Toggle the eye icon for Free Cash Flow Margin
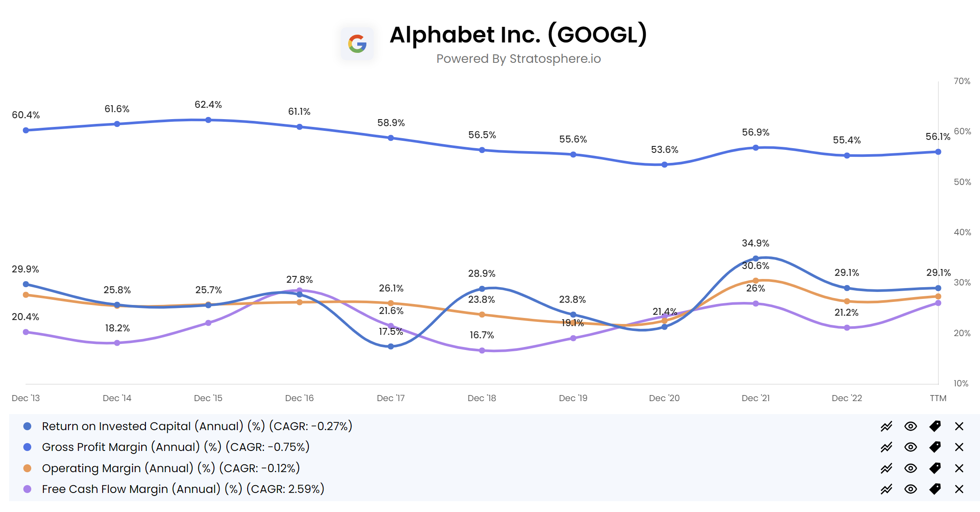 coord(910,489)
